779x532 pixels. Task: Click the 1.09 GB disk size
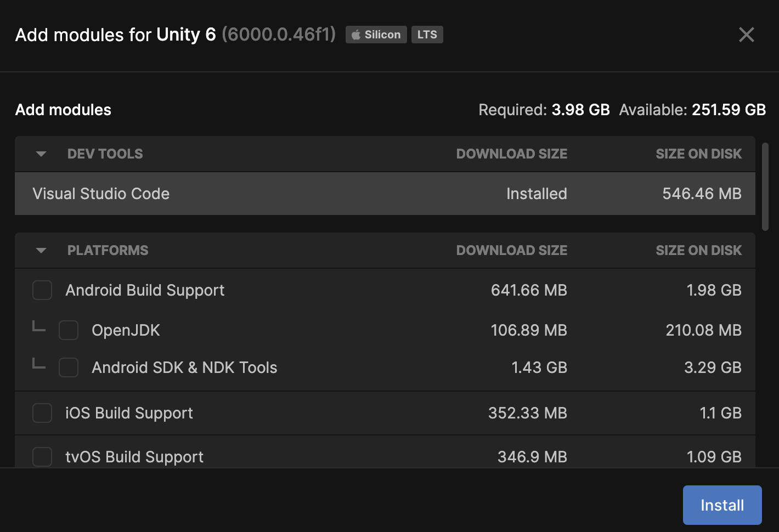pos(714,457)
